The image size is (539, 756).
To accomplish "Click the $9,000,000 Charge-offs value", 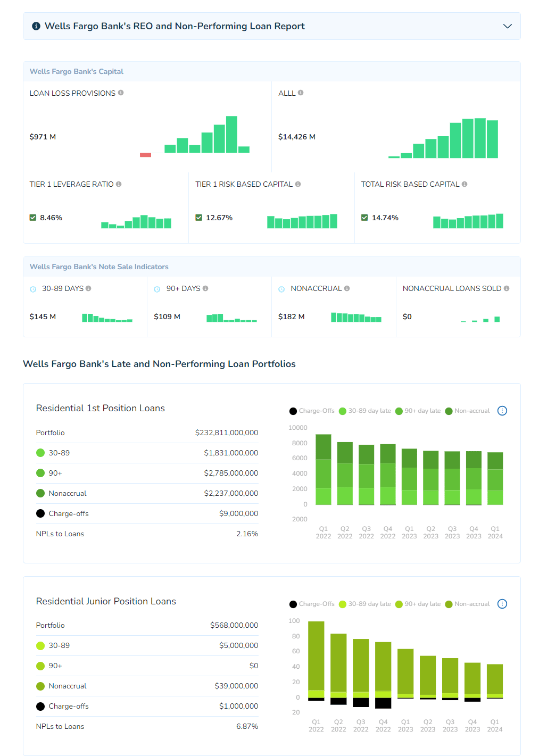I will click(x=239, y=513).
